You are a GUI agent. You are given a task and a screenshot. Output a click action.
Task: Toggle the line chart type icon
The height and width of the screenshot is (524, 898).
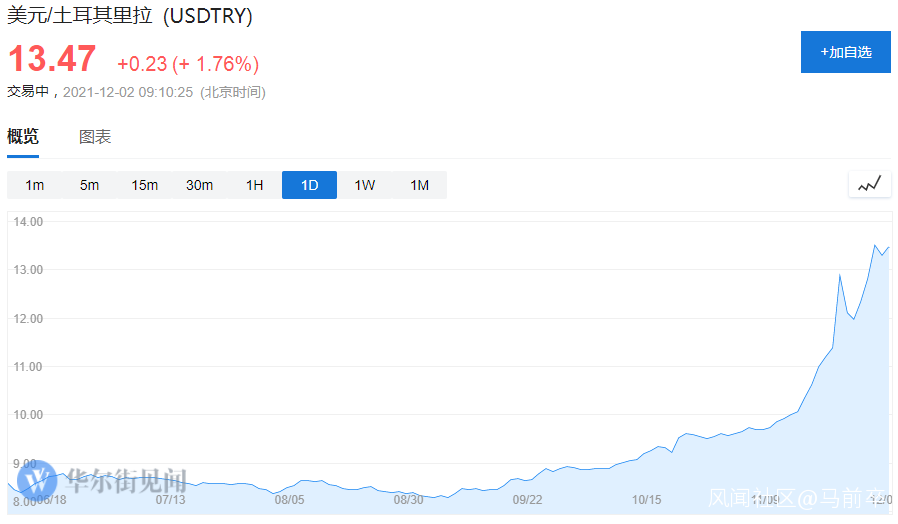pos(869,184)
